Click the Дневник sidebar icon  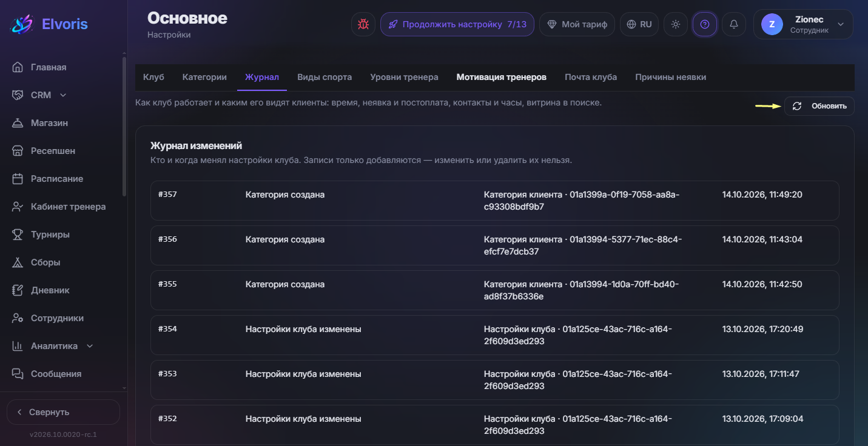tap(18, 290)
